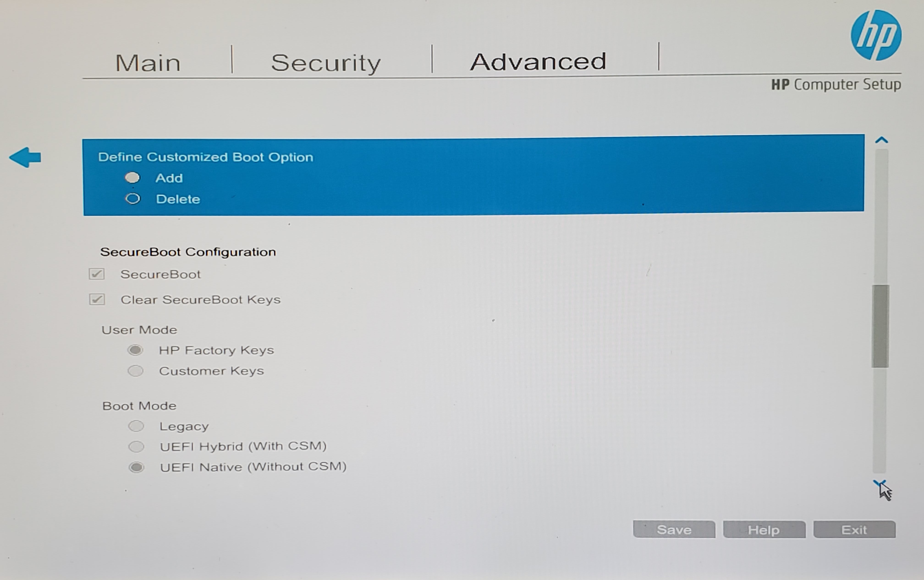Click the Boot Mode label

point(140,406)
